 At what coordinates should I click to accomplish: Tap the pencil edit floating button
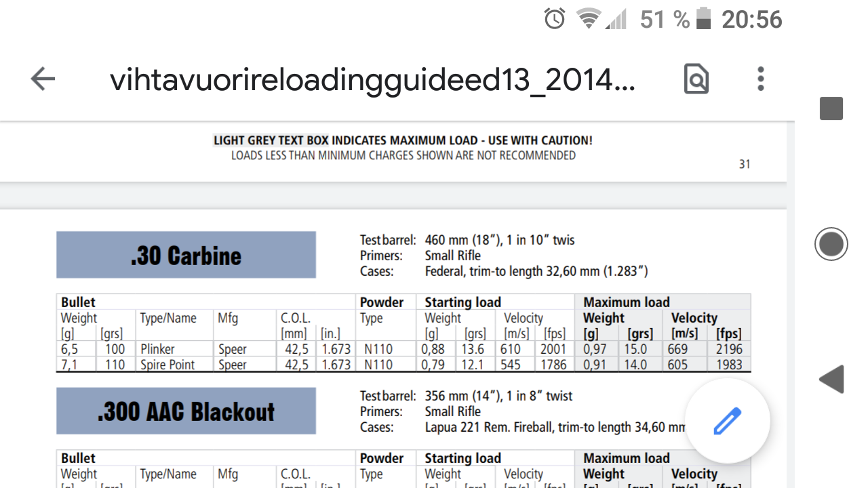pyautogui.click(x=727, y=421)
